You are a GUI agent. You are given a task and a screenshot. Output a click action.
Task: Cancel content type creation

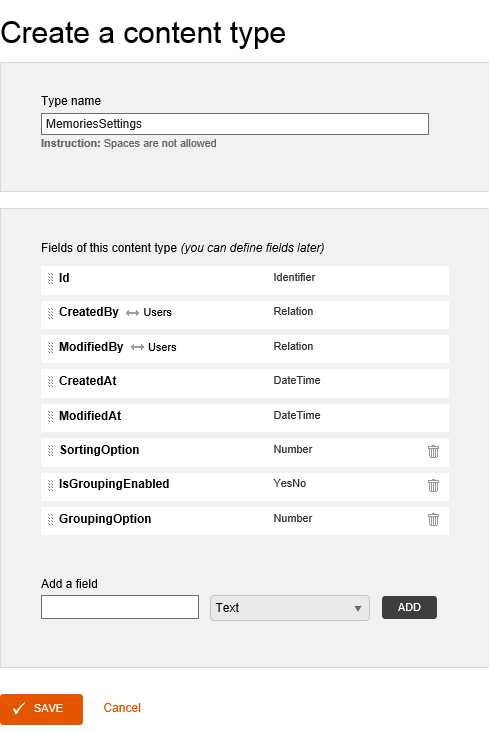tap(122, 708)
